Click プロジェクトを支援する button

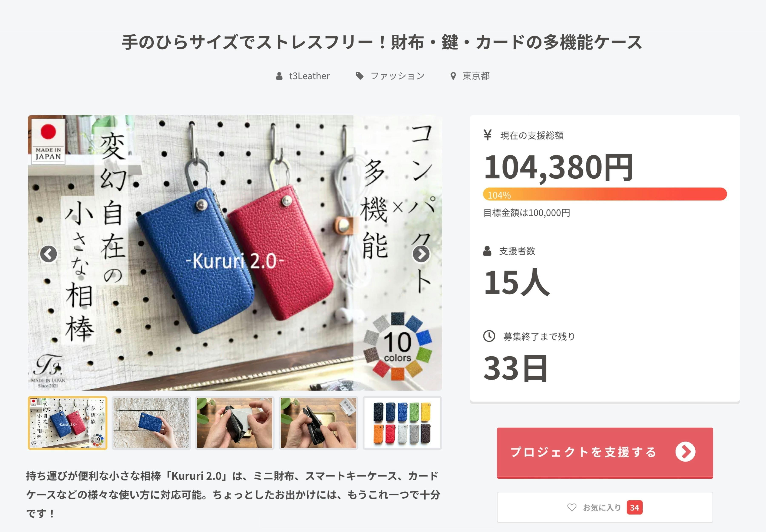click(x=605, y=453)
